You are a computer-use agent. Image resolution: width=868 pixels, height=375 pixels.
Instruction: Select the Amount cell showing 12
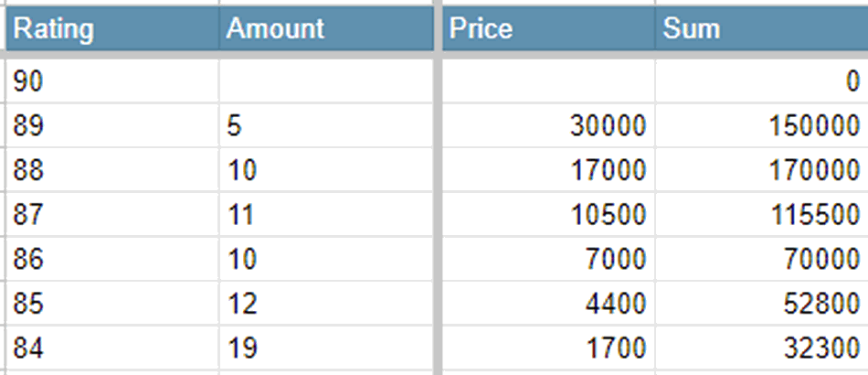coord(325,303)
